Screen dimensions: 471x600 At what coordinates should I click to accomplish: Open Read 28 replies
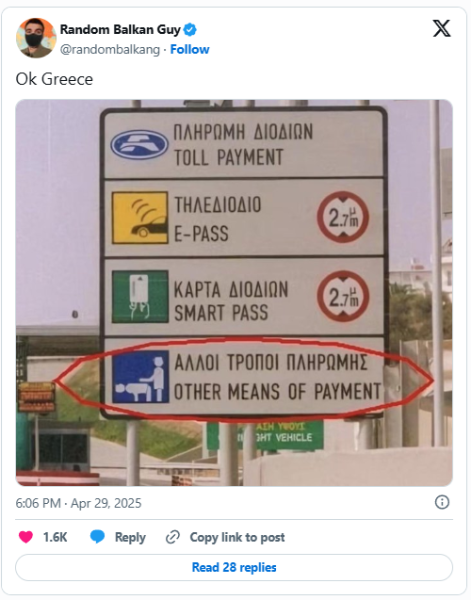234,567
